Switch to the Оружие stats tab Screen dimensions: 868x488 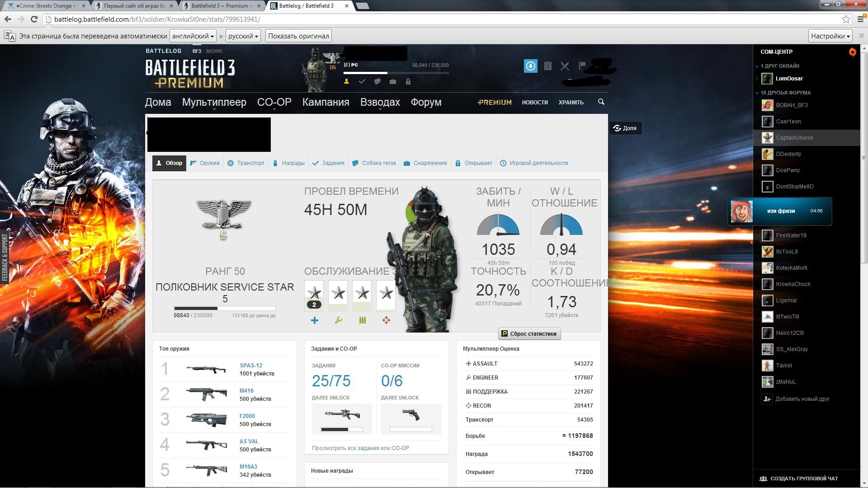pos(205,163)
